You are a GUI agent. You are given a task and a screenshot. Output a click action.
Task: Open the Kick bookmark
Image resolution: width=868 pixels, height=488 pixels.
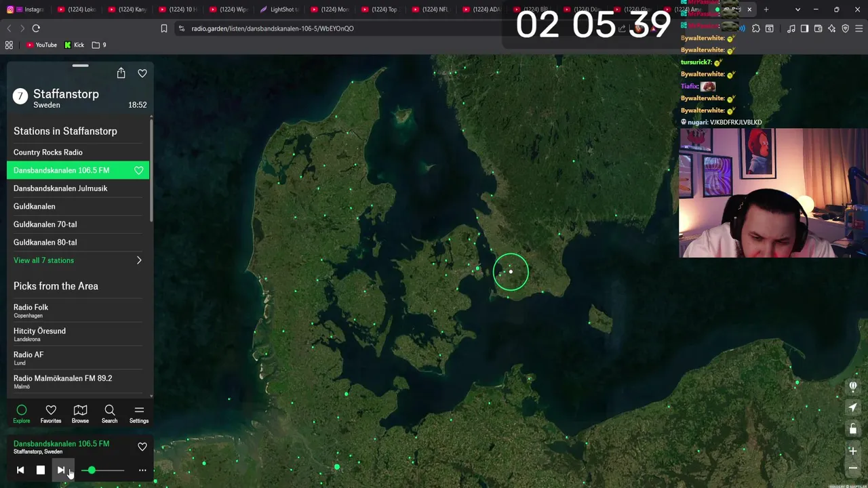[75, 45]
